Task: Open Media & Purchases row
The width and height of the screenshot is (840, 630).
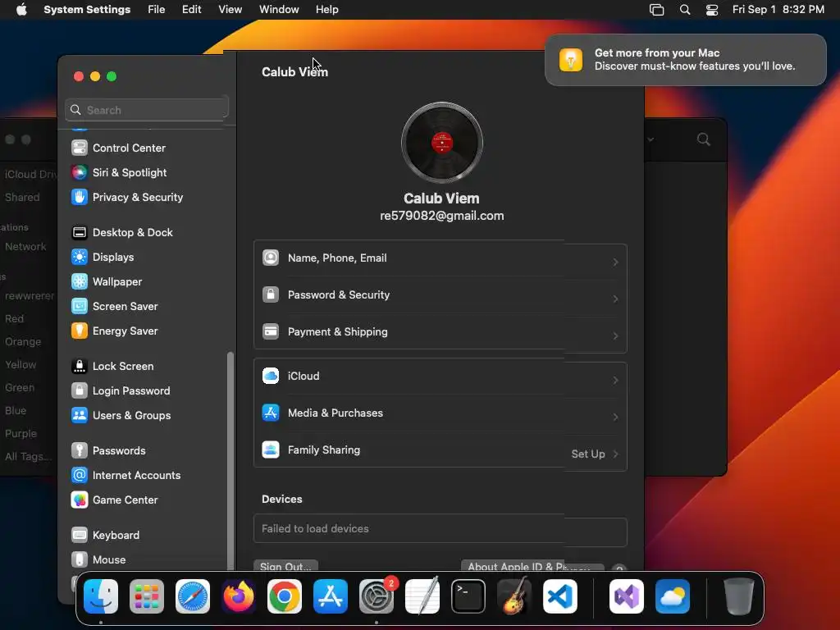Action: 440,414
